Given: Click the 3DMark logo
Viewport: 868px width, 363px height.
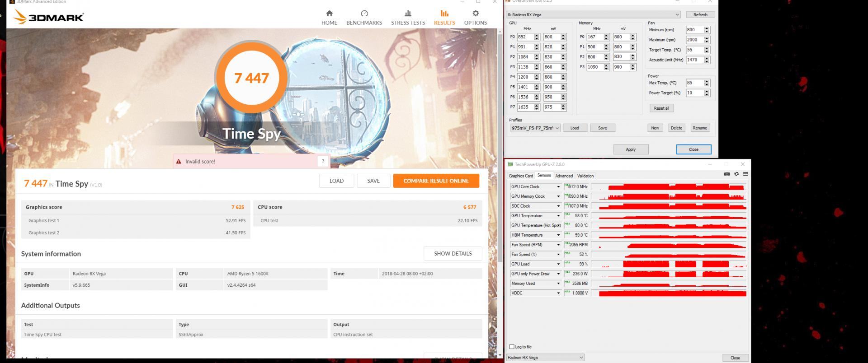Looking at the screenshot, I should click(49, 17).
